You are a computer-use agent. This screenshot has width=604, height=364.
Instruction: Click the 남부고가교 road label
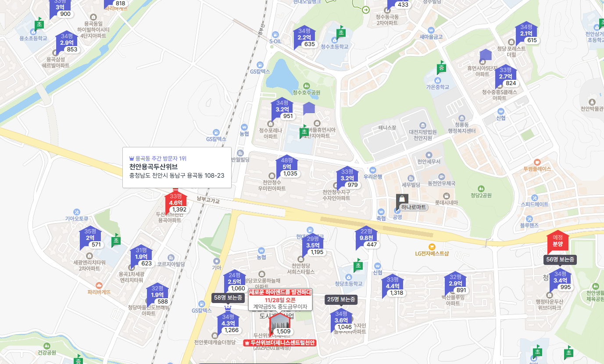point(208,200)
